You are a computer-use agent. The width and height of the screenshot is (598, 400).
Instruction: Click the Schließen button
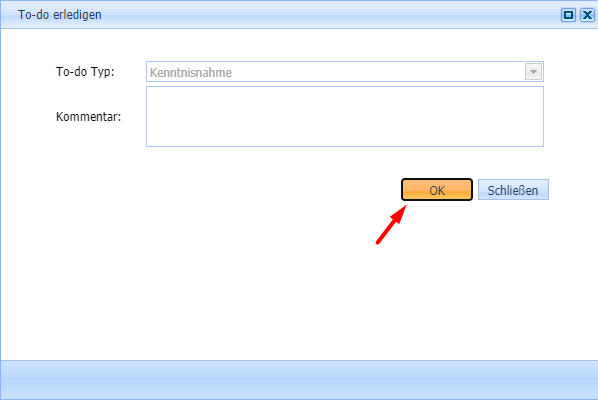pos(513,190)
